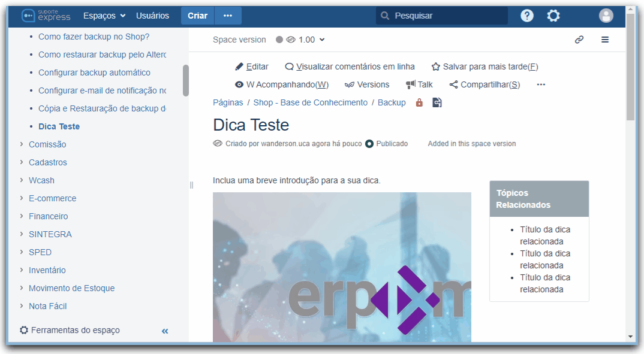This screenshot has height=354, width=644.
Task: Click Salvar para mais tarde star
Action: tap(484, 66)
